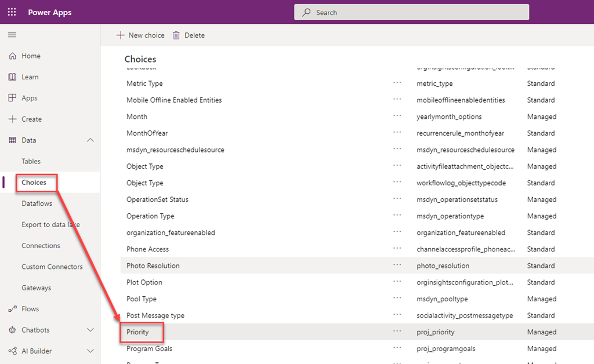Open the Priority choice
Screen dimensions: 594x364
138,332
